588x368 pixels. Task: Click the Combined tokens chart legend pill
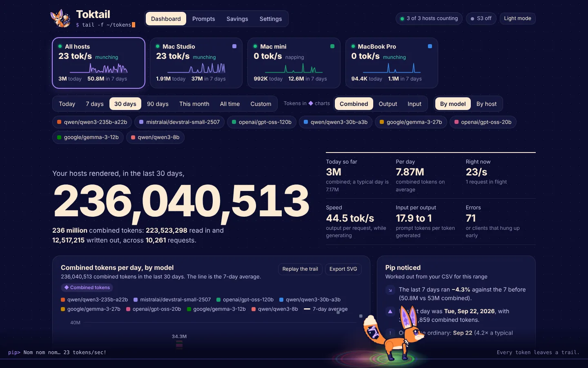[x=87, y=287]
